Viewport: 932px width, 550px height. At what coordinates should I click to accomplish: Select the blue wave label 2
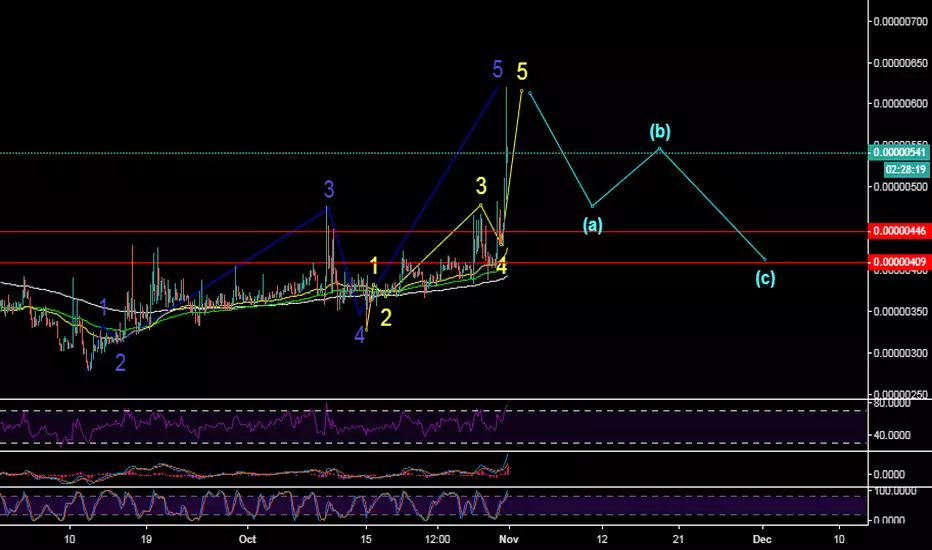click(120, 363)
